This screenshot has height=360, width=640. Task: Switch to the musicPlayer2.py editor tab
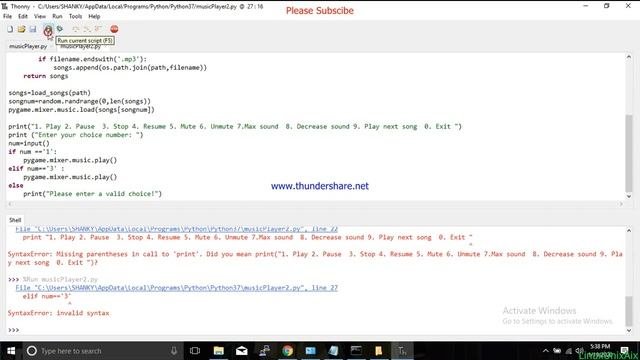[80, 47]
